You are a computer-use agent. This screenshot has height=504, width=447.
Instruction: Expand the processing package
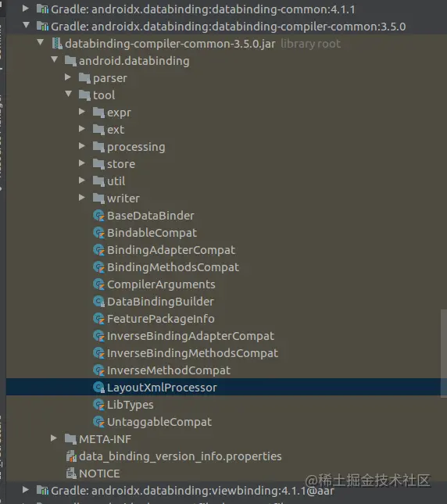(x=82, y=146)
